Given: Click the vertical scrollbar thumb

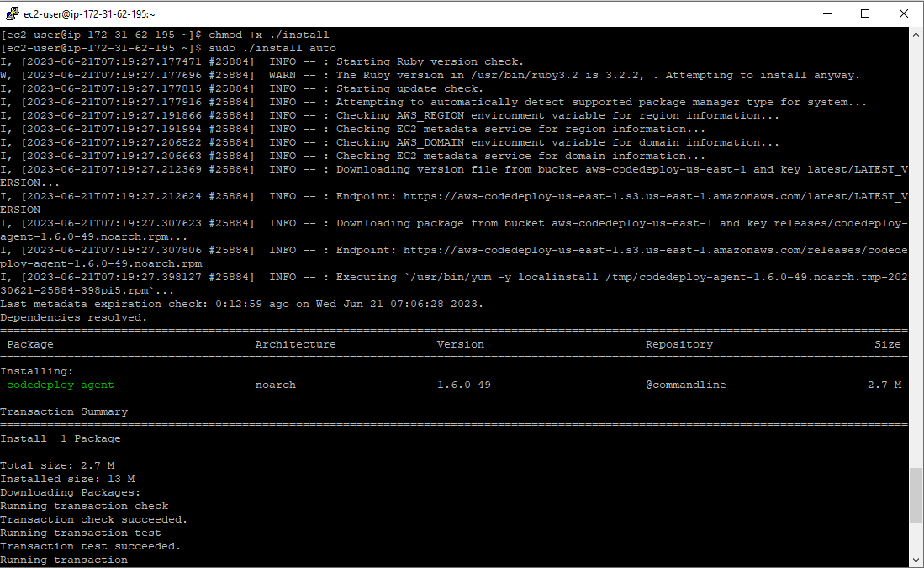Looking at the screenshot, I should pos(916,495).
